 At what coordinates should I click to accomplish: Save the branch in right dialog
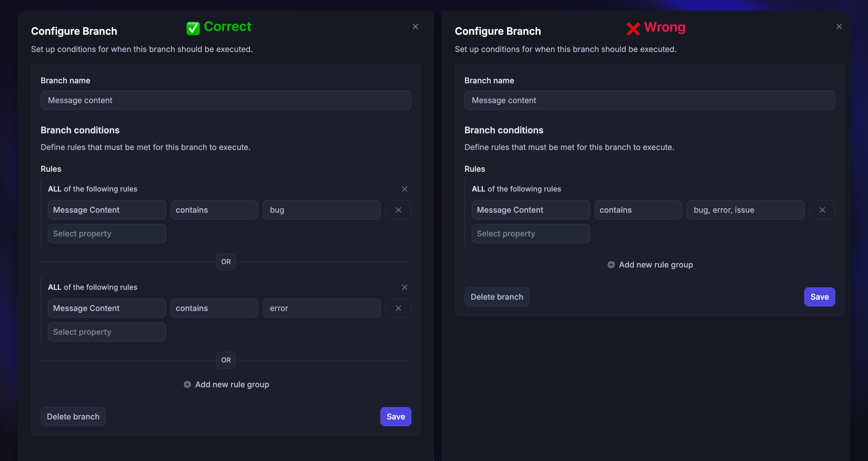tap(819, 297)
